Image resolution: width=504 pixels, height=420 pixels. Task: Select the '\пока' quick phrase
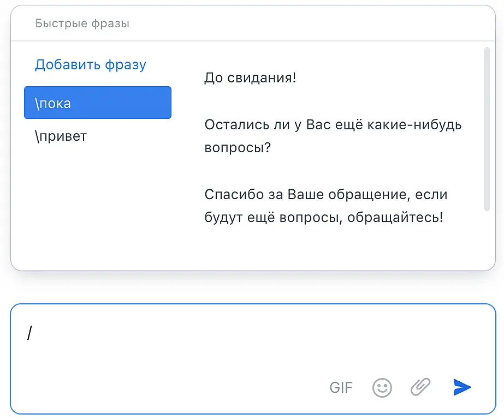(x=98, y=103)
